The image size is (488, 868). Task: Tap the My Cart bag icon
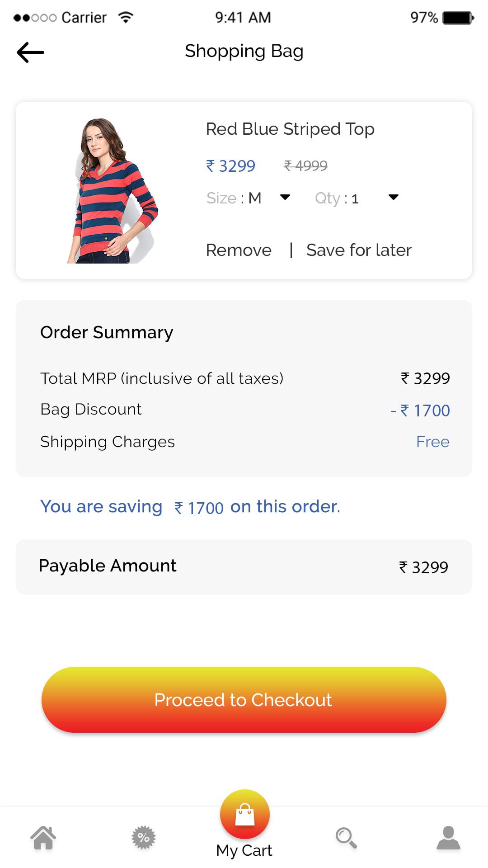coord(245,814)
